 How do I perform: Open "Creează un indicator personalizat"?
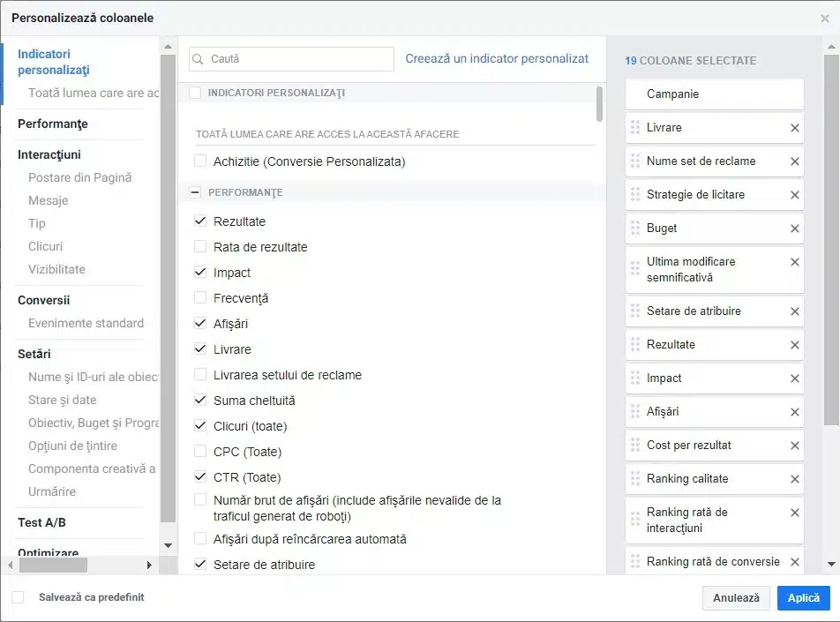pos(497,58)
